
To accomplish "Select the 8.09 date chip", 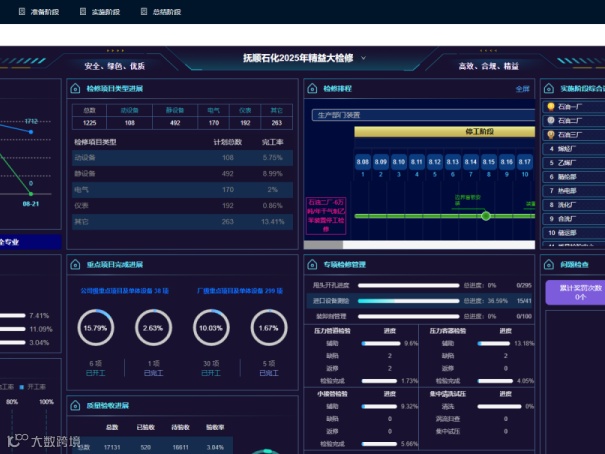I will point(381,162).
